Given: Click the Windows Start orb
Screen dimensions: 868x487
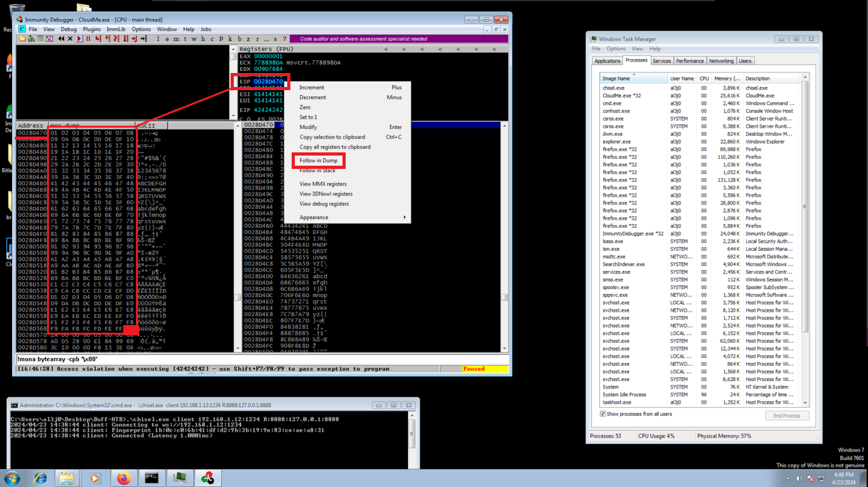Looking at the screenshot, I should point(11,477).
